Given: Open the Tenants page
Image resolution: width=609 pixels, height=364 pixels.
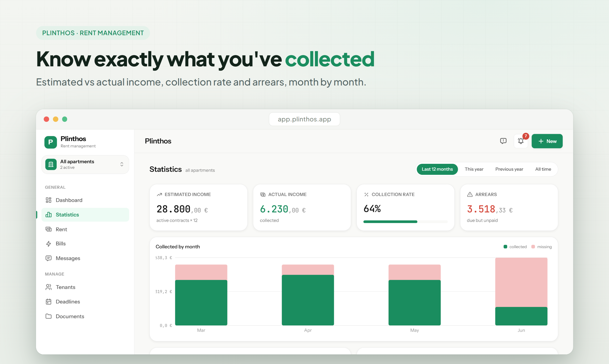Looking at the screenshot, I should (x=85, y=287).
